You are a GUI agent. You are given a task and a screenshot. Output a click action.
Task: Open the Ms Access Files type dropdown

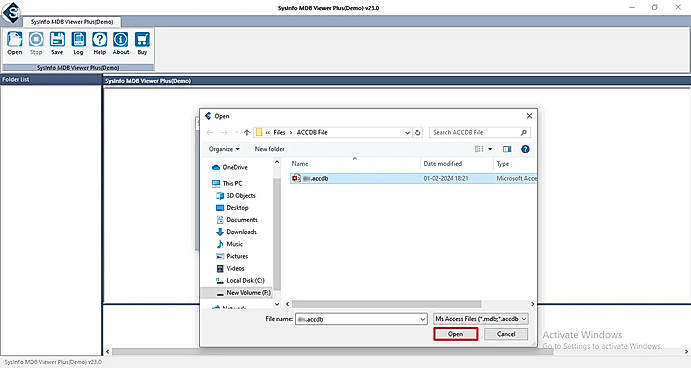(x=481, y=319)
